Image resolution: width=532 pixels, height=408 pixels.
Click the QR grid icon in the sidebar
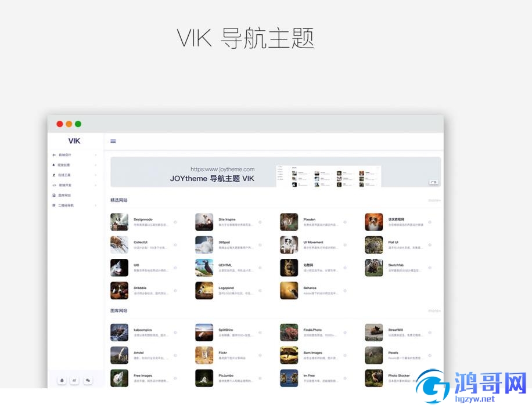tap(54, 205)
